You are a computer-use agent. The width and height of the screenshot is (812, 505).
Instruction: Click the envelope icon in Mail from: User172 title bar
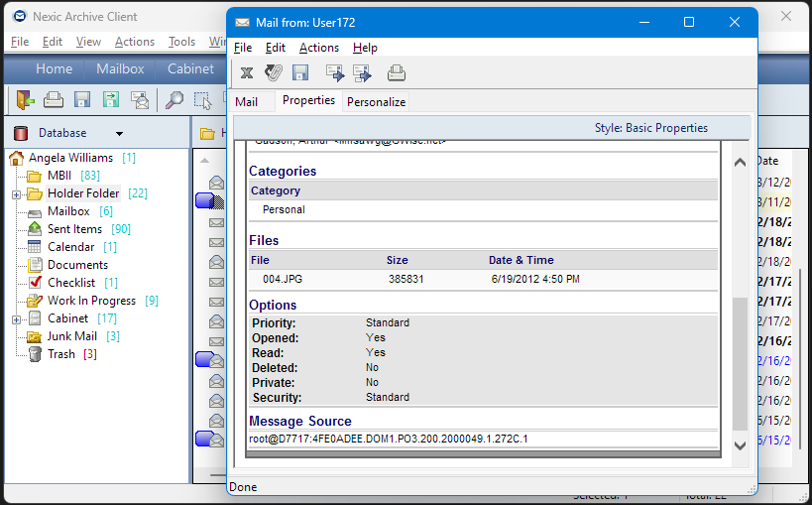(x=242, y=22)
